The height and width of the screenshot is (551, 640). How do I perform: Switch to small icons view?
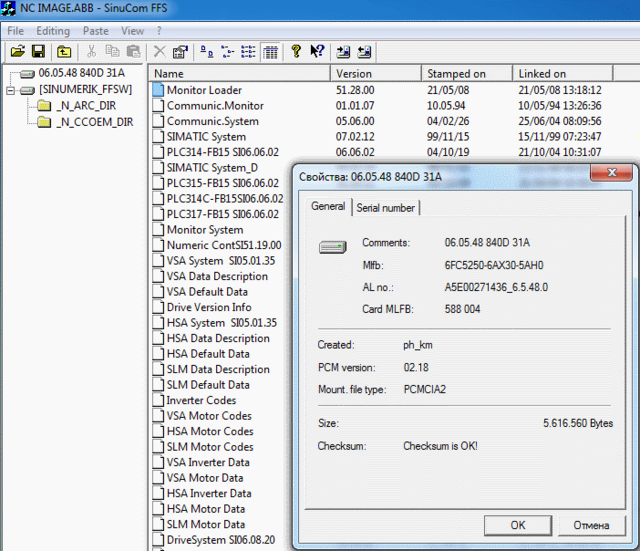click(x=227, y=52)
